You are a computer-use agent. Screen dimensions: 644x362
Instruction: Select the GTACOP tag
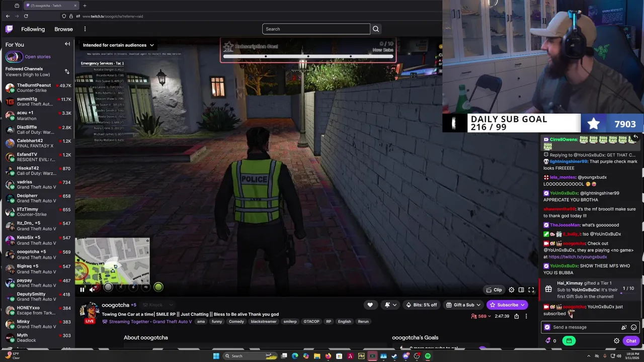click(311, 322)
